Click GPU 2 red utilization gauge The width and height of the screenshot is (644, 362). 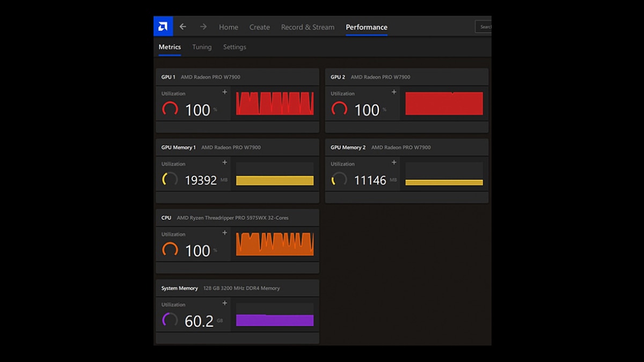339,109
